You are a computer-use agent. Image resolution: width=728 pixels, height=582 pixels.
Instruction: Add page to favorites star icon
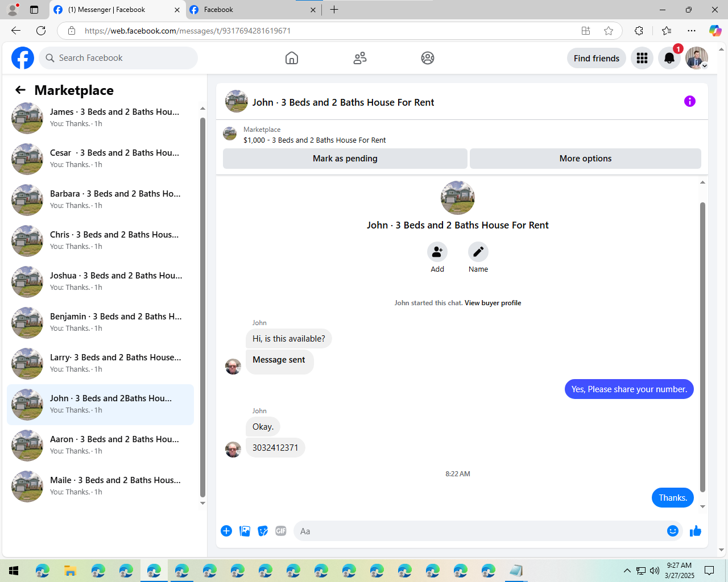pyautogui.click(x=609, y=31)
